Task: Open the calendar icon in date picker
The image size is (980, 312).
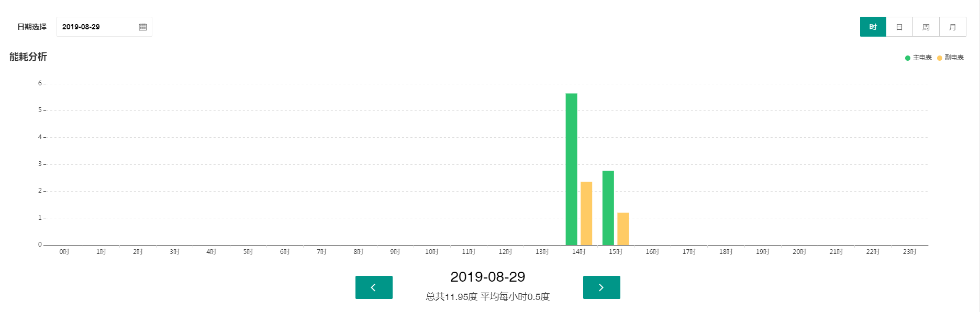Action: click(x=143, y=27)
